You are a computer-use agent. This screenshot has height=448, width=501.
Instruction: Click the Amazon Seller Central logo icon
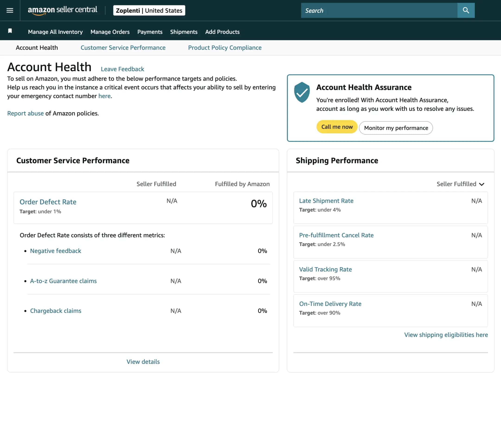(x=63, y=10)
